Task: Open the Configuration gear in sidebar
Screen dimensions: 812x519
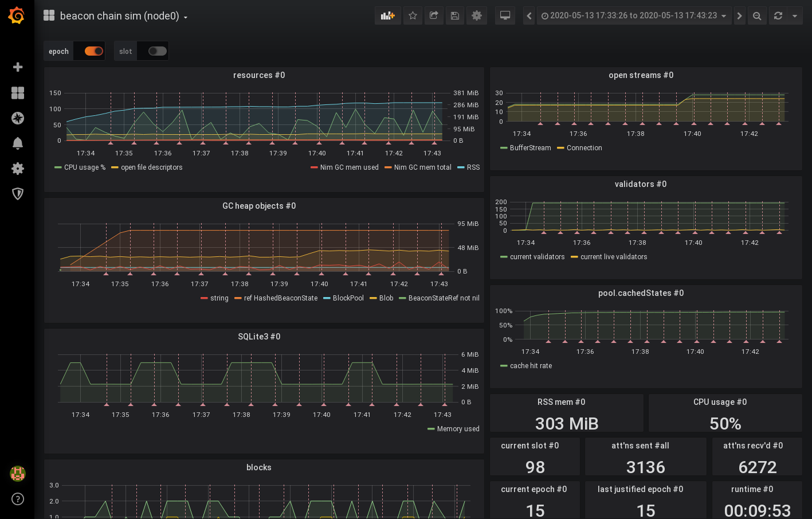Action: click(x=18, y=169)
